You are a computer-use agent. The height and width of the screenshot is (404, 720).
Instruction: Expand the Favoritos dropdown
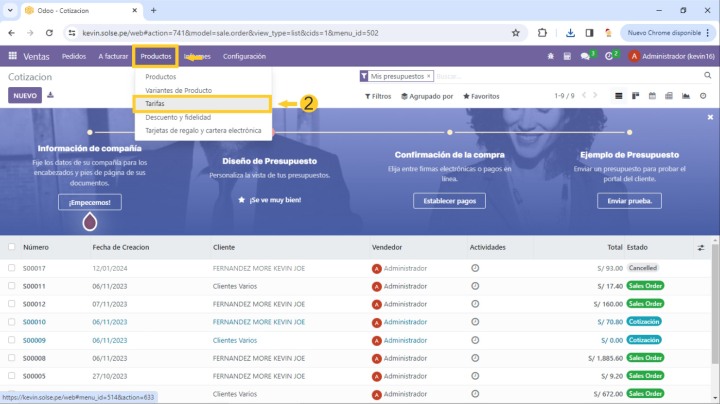[480, 97]
